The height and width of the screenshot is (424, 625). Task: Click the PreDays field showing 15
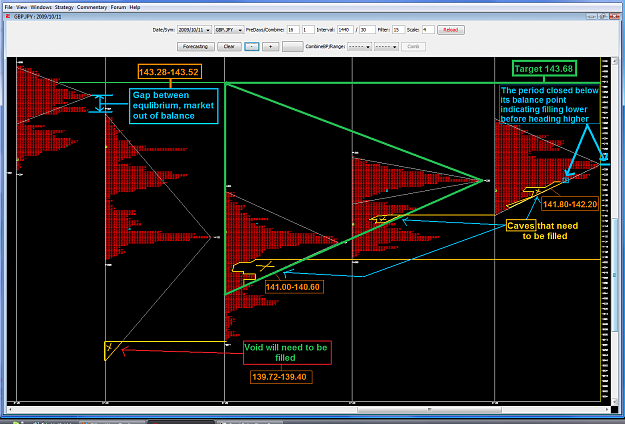coord(293,30)
